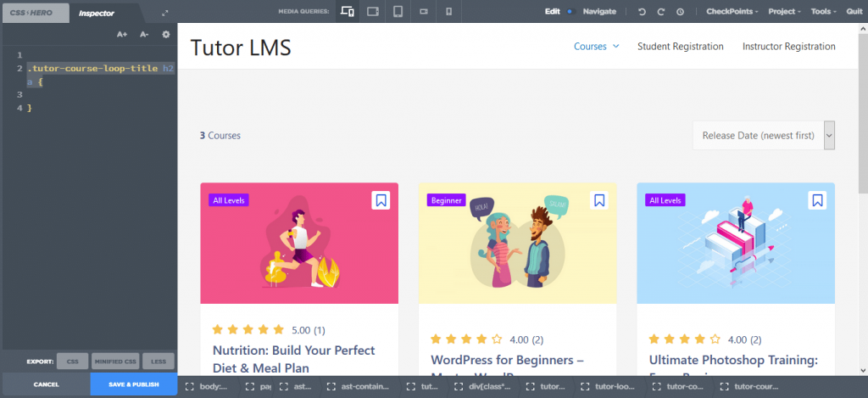Open the Tools menu
Viewport: 868px width, 398px height.
tap(824, 12)
